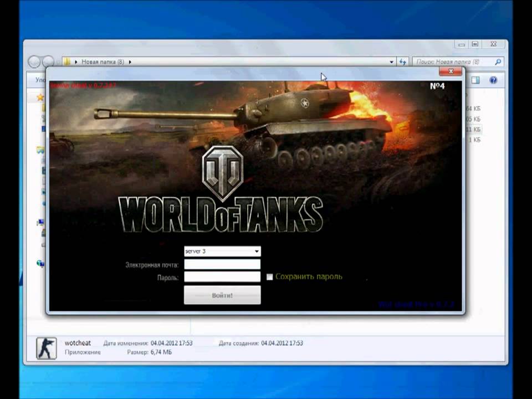Select the Favorites star in sidebar
532x399 pixels.
tap(40, 98)
